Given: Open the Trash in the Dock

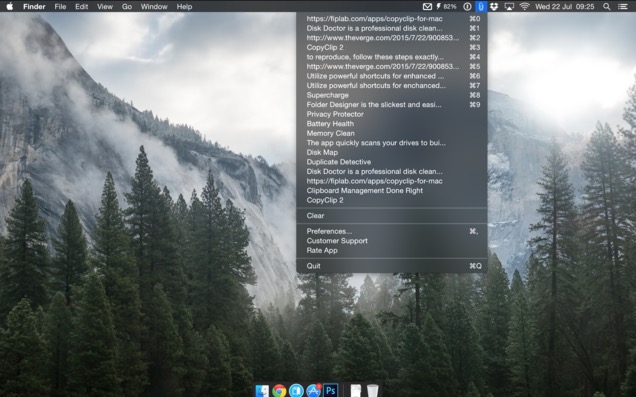Looking at the screenshot, I should coord(372,391).
